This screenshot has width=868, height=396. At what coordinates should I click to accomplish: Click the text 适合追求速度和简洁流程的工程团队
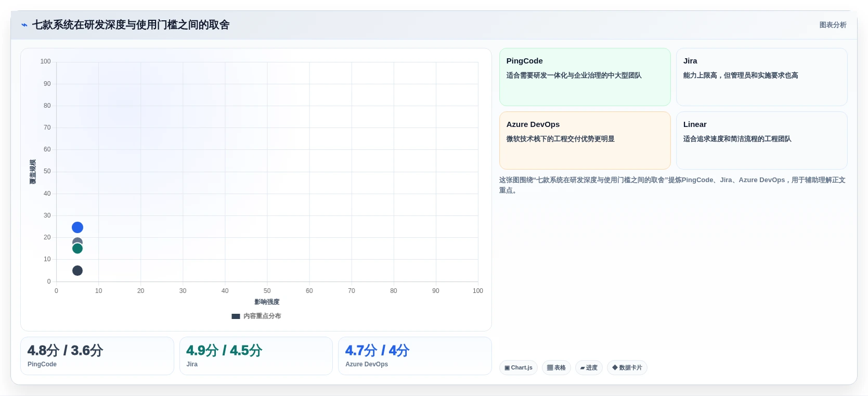click(x=737, y=139)
